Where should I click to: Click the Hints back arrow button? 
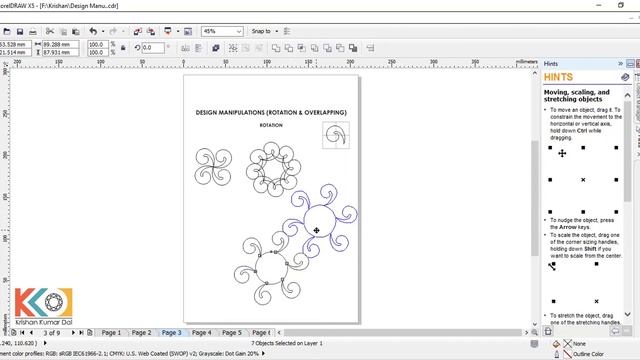615,331
